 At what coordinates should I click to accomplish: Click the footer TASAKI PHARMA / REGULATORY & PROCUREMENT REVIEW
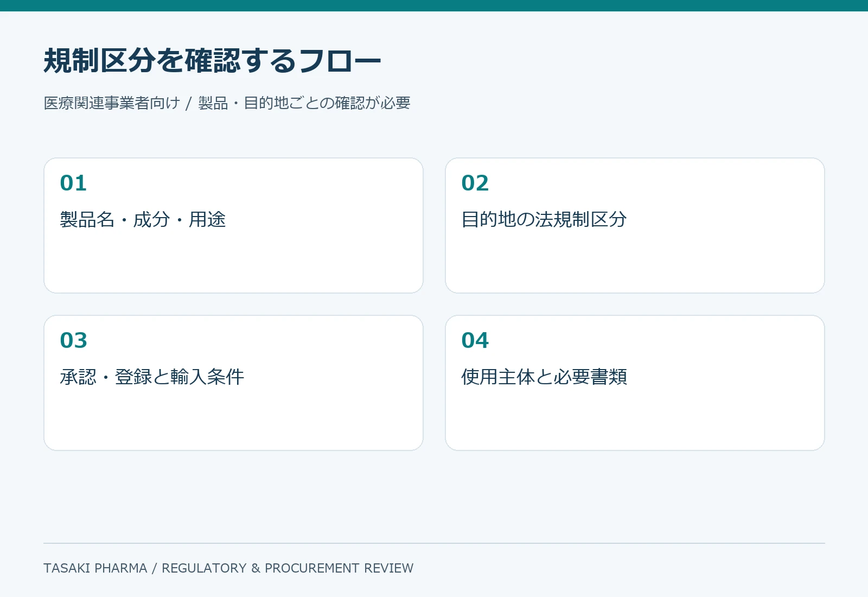228,568
